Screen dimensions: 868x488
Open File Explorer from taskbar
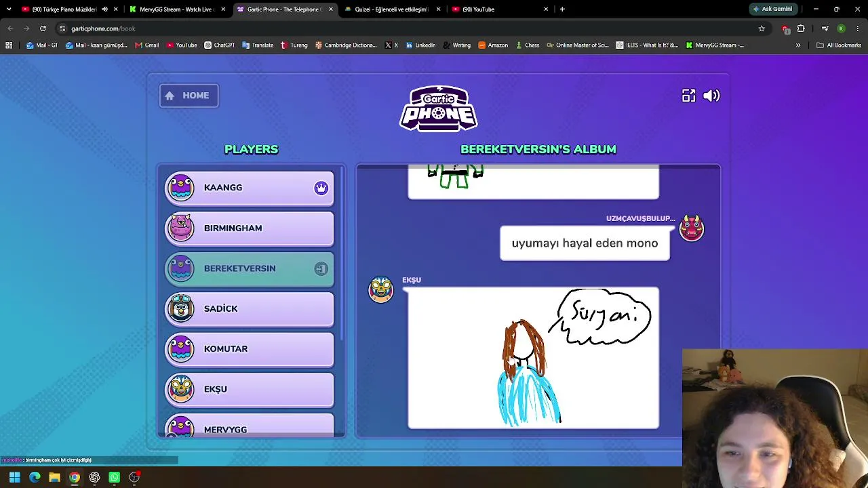(x=54, y=477)
